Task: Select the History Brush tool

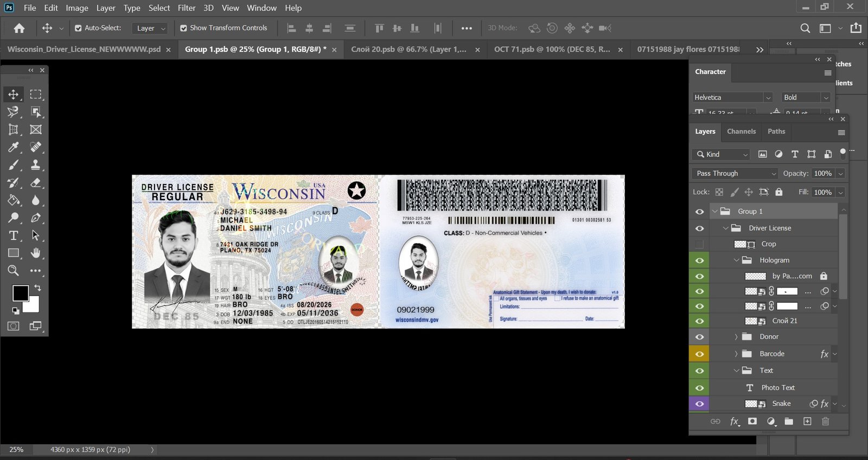Action: (13, 183)
